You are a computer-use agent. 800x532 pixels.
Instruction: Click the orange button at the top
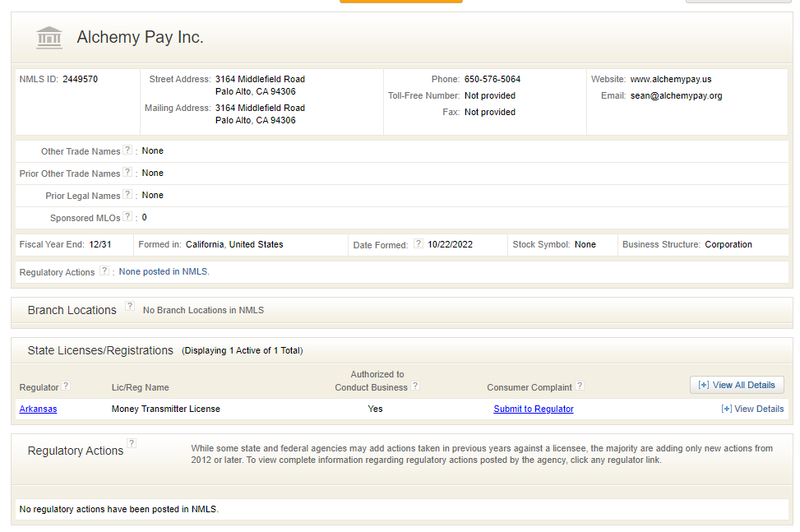tap(400, 2)
